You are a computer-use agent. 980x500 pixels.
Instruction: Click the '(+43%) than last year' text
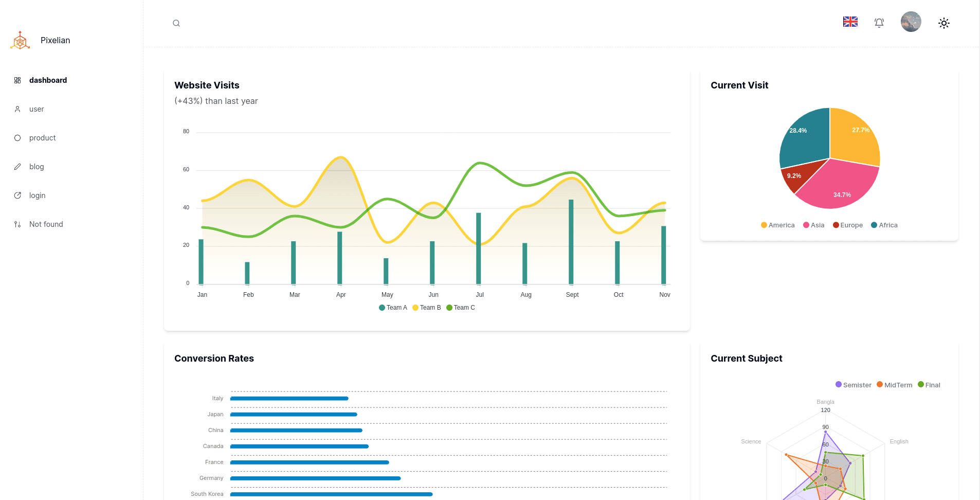tap(216, 101)
